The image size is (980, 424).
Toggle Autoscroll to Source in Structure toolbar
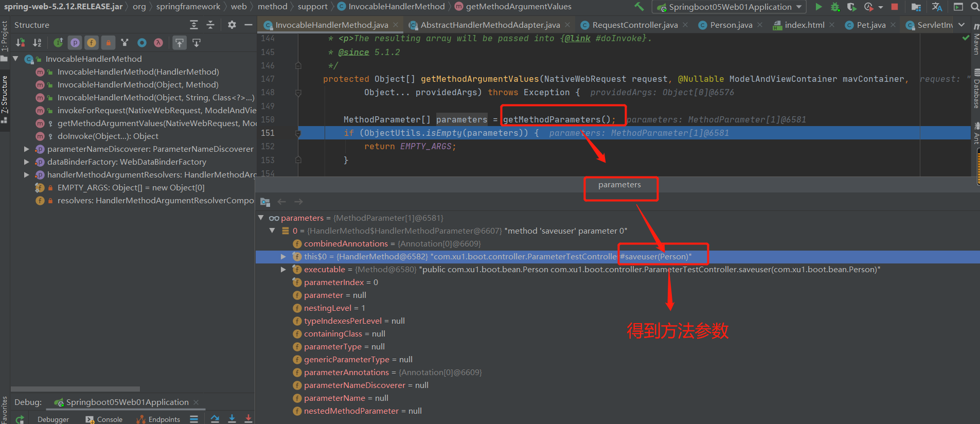pyautogui.click(x=179, y=43)
